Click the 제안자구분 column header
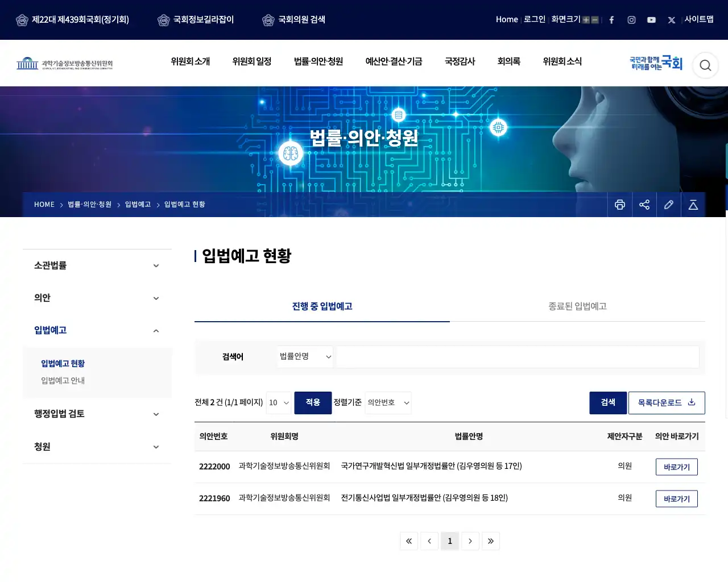The height and width of the screenshot is (582, 728). [624, 436]
